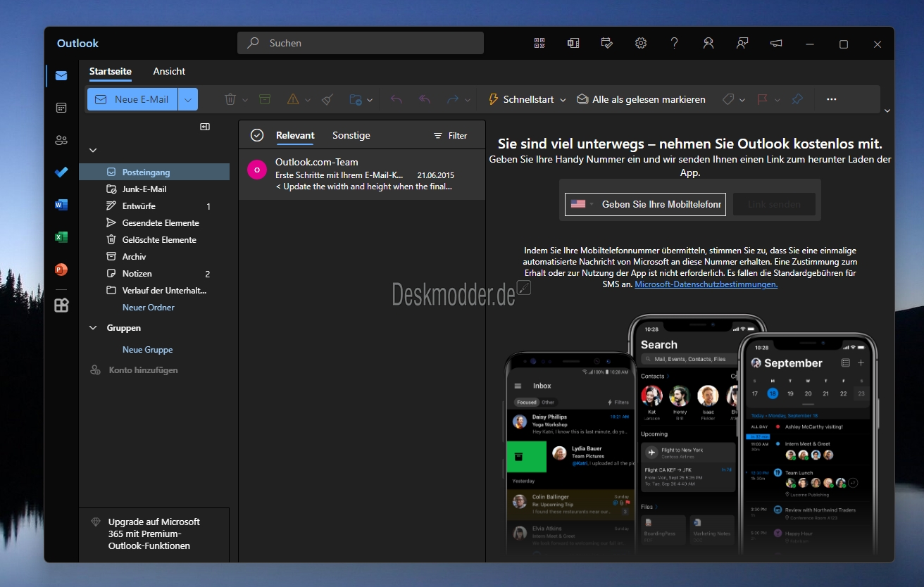Open delete options dropdown arrow
The width and height of the screenshot is (924, 587).
pos(245,100)
